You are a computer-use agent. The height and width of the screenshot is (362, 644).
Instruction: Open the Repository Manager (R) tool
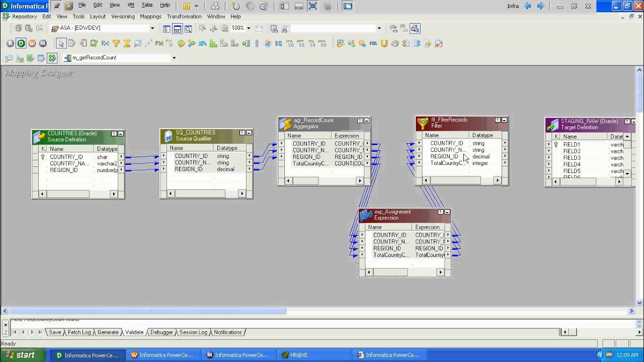pos(10,43)
